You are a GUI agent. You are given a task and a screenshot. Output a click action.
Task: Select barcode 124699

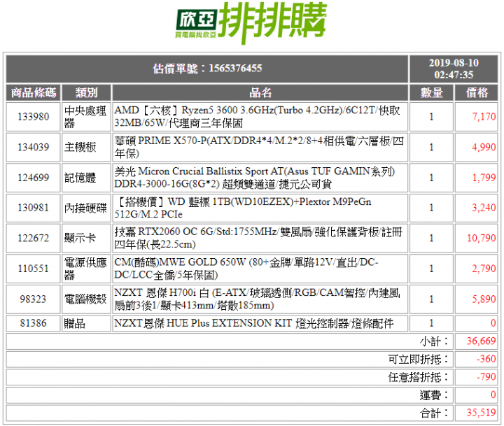33,178
